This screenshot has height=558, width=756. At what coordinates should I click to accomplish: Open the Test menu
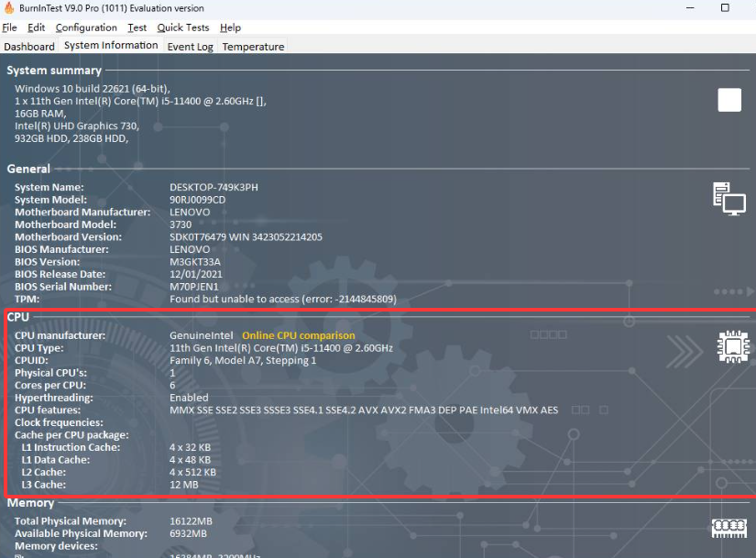137,27
